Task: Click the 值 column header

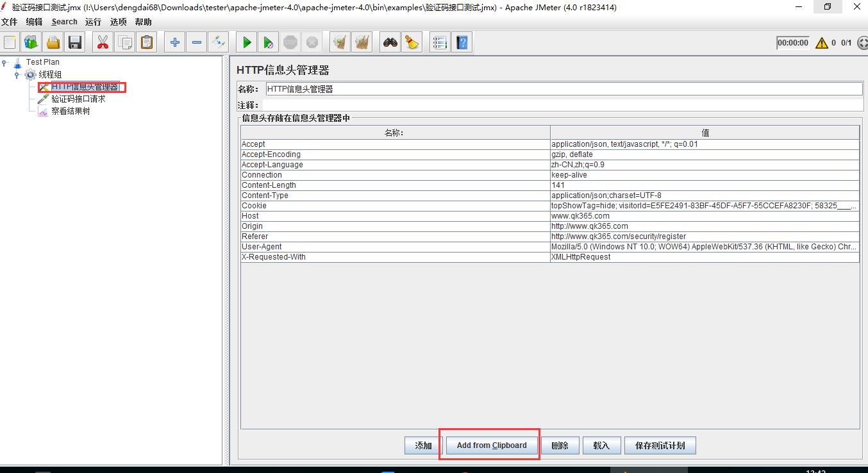Action: pyautogui.click(x=705, y=133)
